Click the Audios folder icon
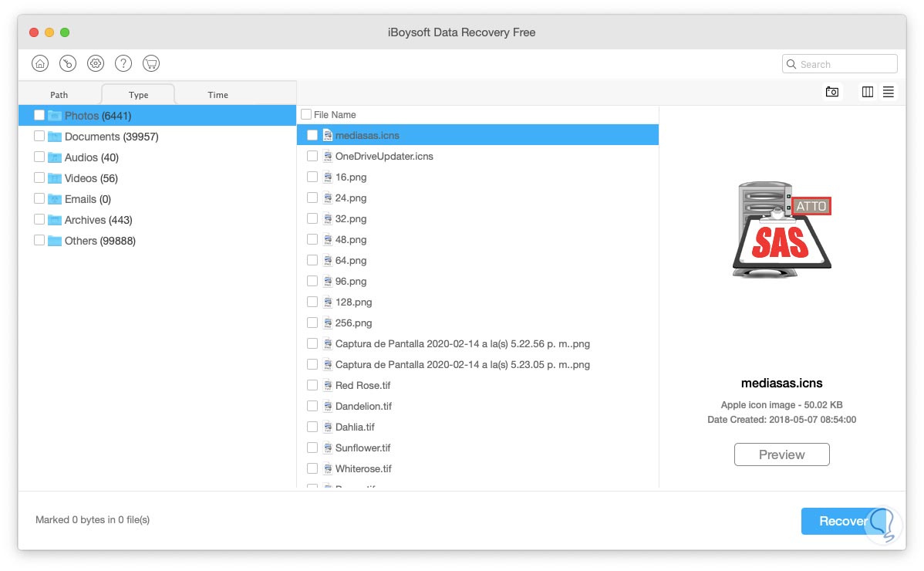This screenshot has height=571, width=924. pyautogui.click(x=55, y=157)
